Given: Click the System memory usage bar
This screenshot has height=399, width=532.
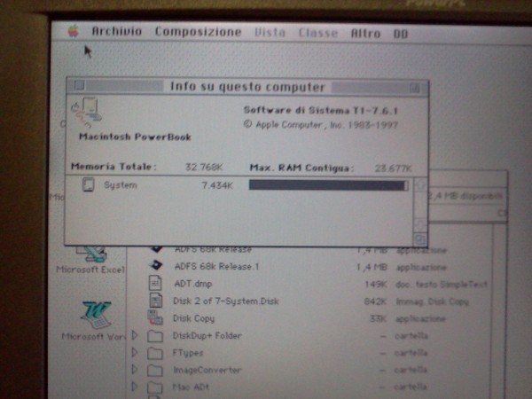Looking at the screenshot, I should pyautogui.click(x=328, y=185).
